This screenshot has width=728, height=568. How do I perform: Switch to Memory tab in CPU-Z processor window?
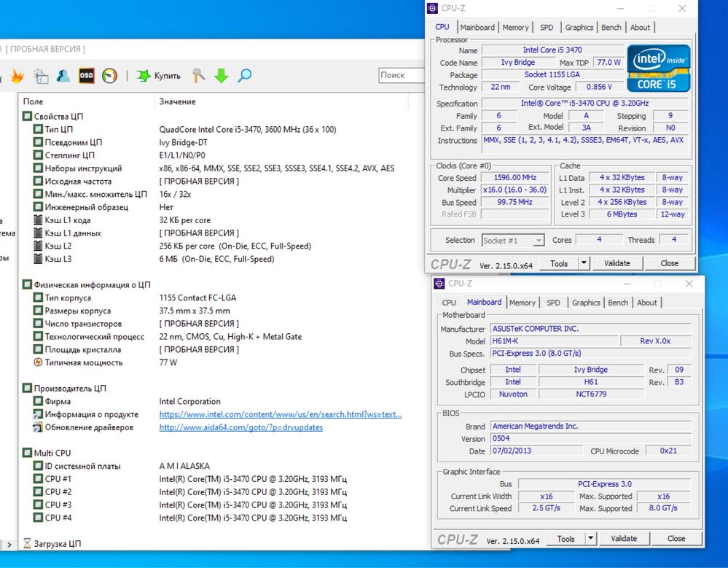(x=515, y=28)
